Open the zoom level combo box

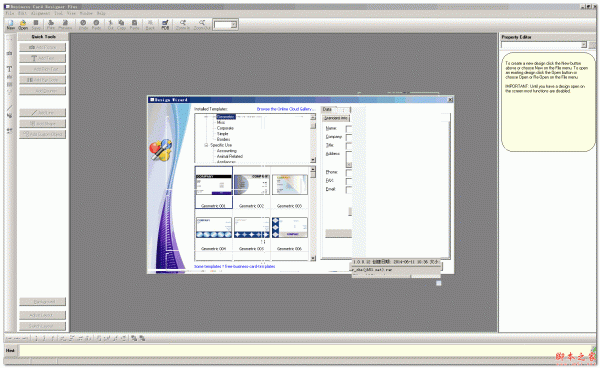[233, 25]
